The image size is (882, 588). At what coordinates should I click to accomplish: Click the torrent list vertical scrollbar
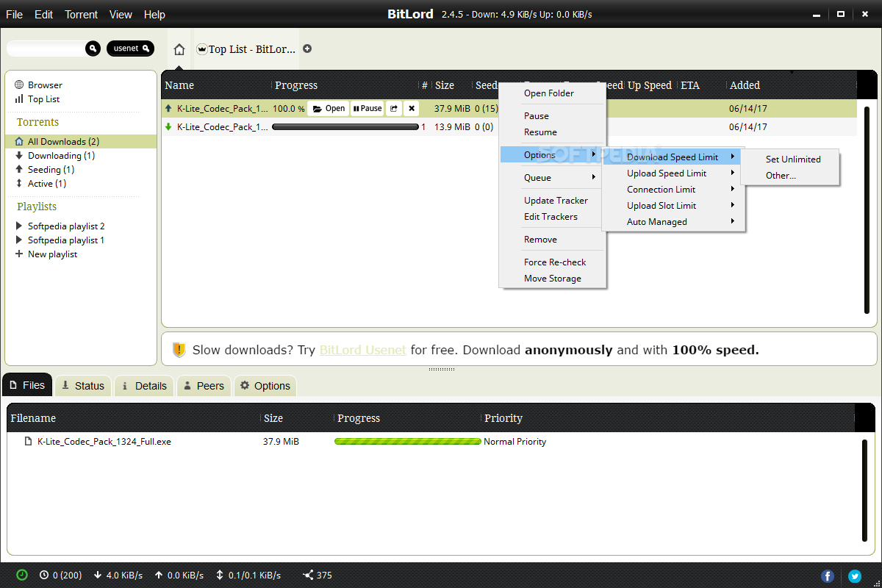point(867,211)
